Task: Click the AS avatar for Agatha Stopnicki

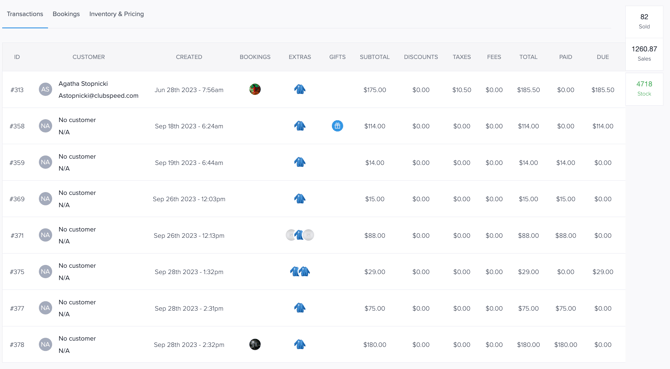Action: (45, 89)
